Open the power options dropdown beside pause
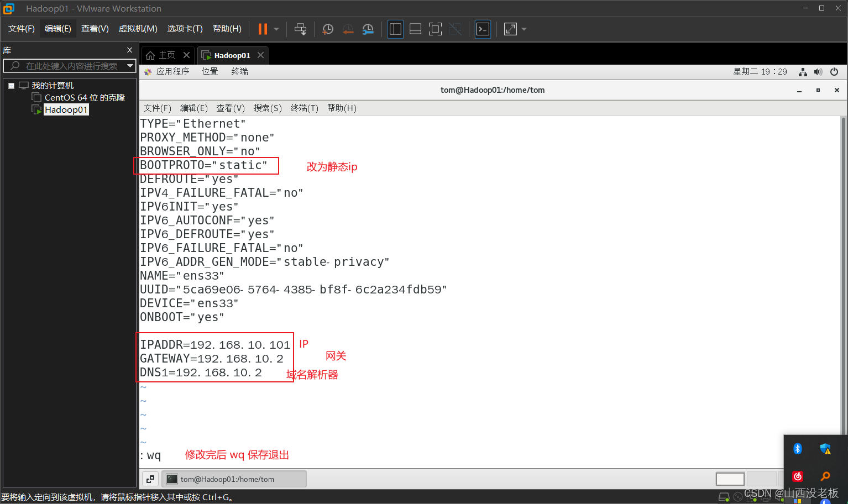This screenshot has height=504, width=848. (x=276, y=29)
